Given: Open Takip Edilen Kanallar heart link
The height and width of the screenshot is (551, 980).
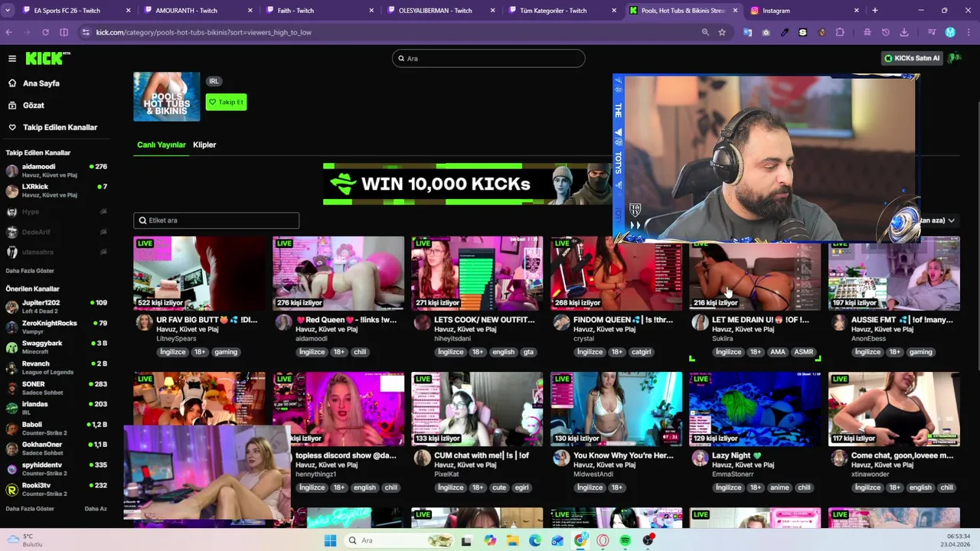Looking at the screenshot, I should point(60,127).
